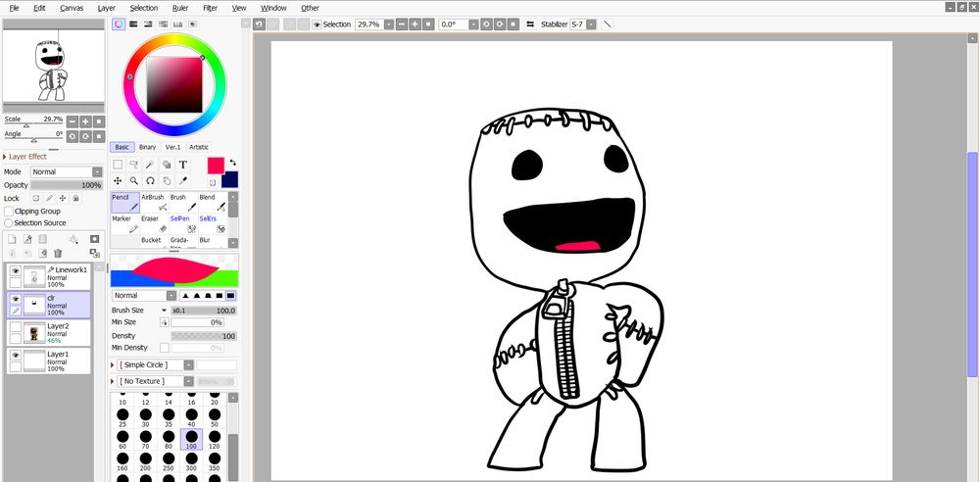Toggle straight line drawing mode icon

607,24
